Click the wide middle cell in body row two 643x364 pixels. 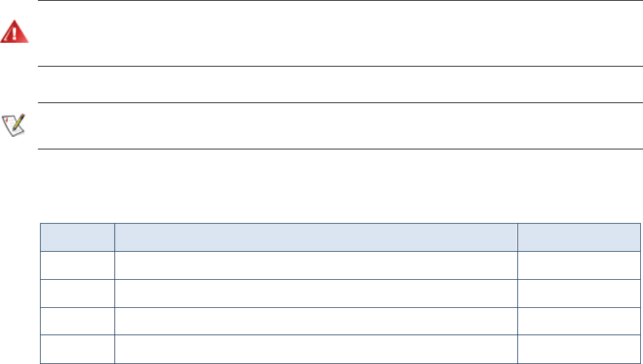tap(316, 293)
